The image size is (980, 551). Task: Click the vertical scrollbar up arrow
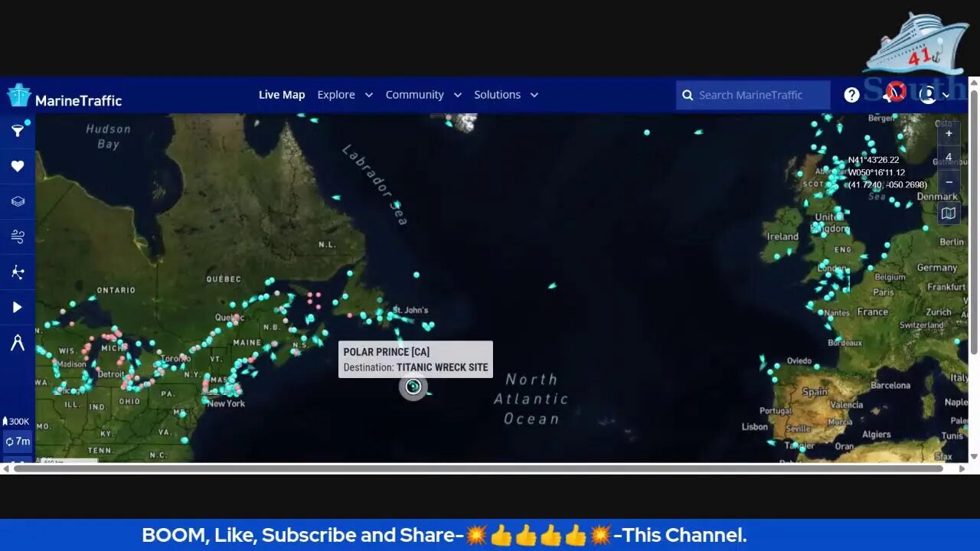pos(975,81)
